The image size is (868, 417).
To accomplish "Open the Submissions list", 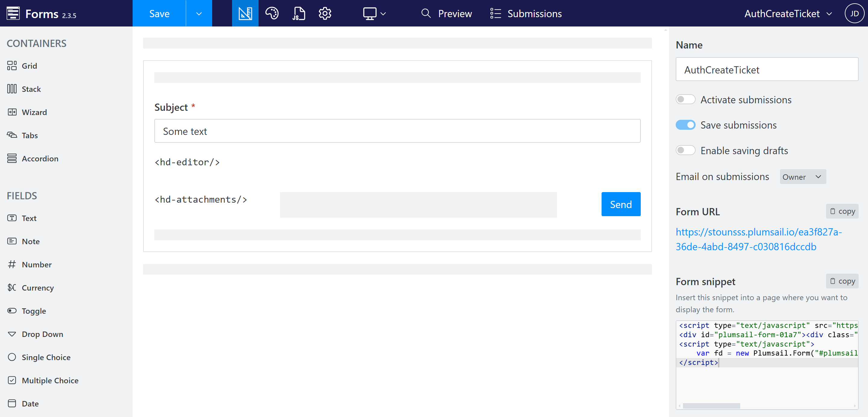I will click(x=526, y=14).
